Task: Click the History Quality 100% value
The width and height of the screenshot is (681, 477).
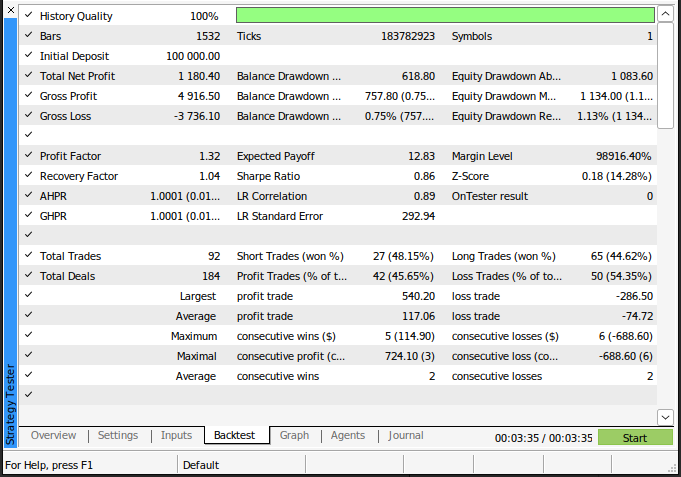Action: pyautogui.click(x=204, y=16)
